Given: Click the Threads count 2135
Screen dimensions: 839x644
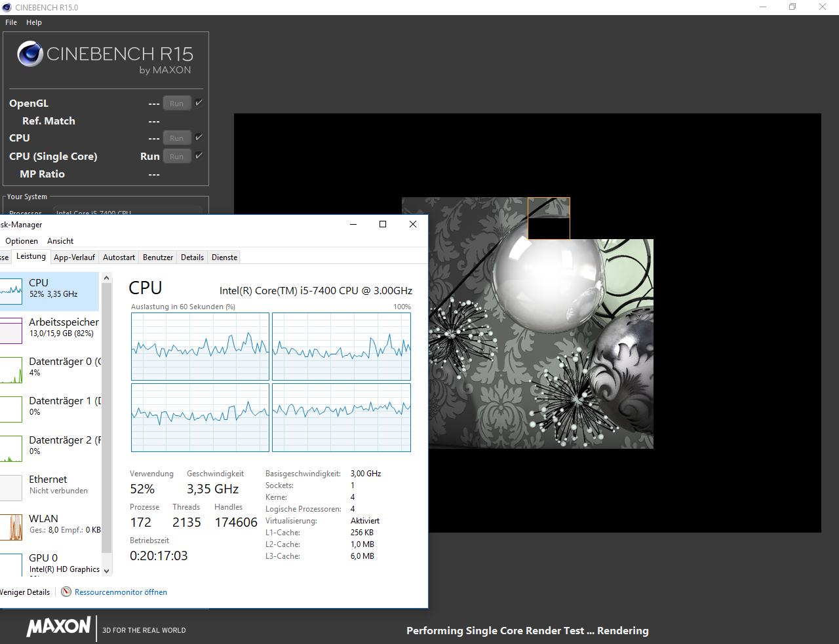Looking at the screenshot, I should pyautogui.click(x=187, y=522).
